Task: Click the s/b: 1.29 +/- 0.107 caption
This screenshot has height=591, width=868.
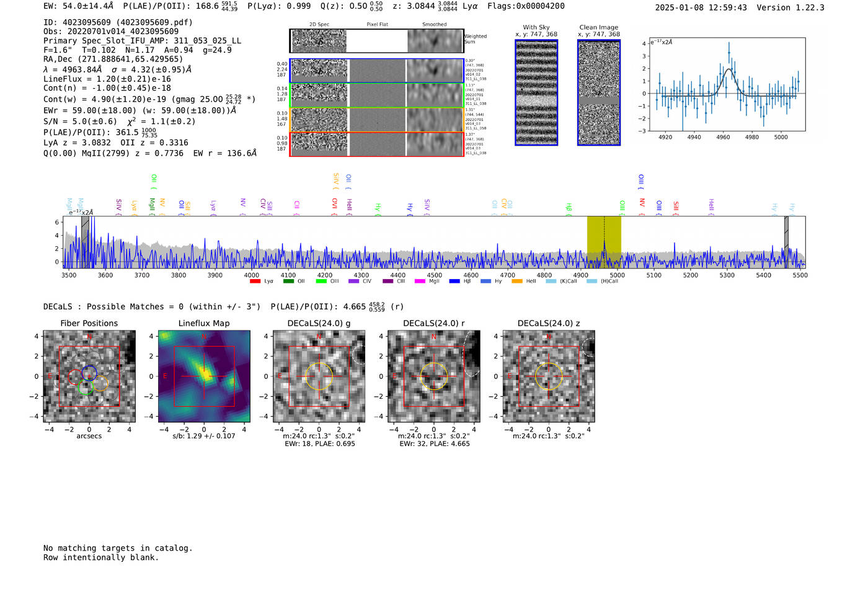Action: 204,436
